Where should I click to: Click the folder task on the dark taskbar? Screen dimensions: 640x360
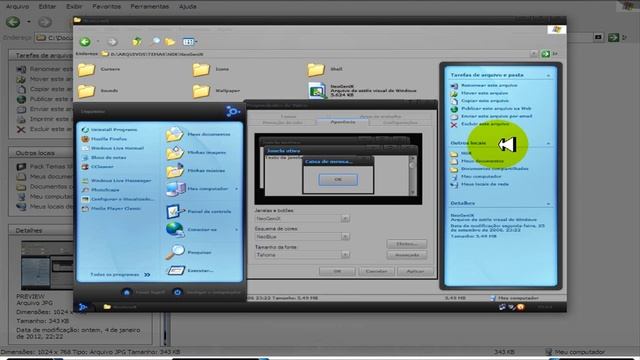click(x=120, y=307)
